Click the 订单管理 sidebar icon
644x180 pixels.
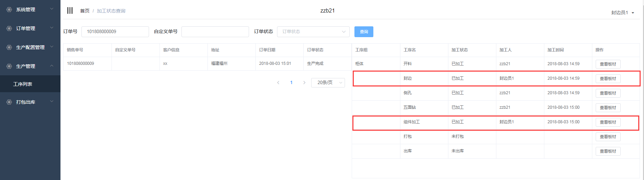[x=9, y=28]
